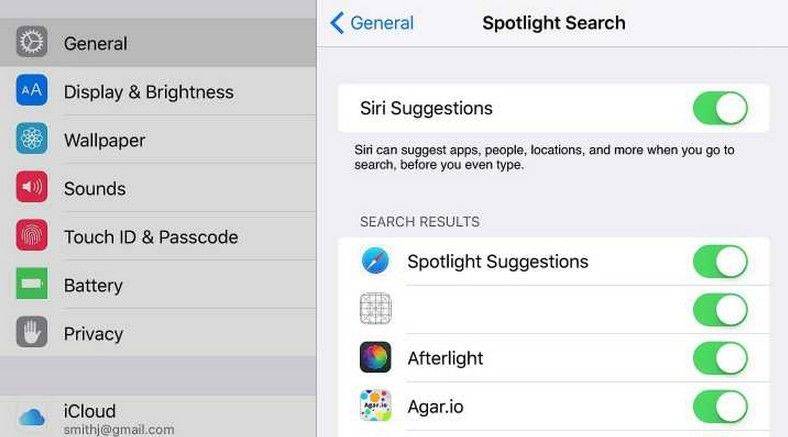Screen dimensions: 788x437
Task: Tap the Privacy hand icon
Action: point(32,332)
